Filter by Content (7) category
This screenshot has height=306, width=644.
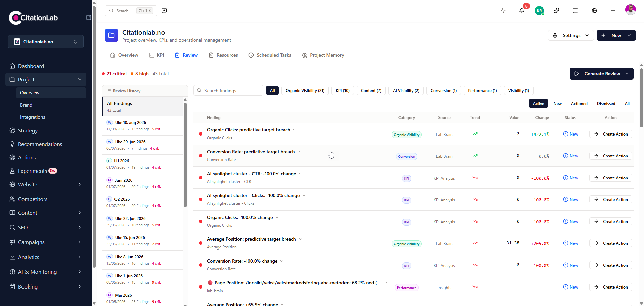pos(371,90)
